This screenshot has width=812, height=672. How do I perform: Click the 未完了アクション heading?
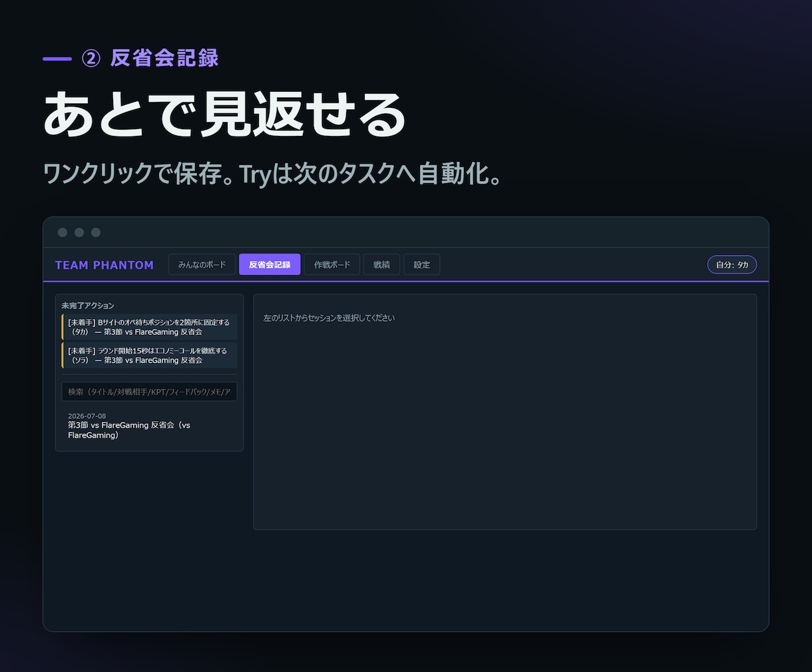tap(88, 306)
